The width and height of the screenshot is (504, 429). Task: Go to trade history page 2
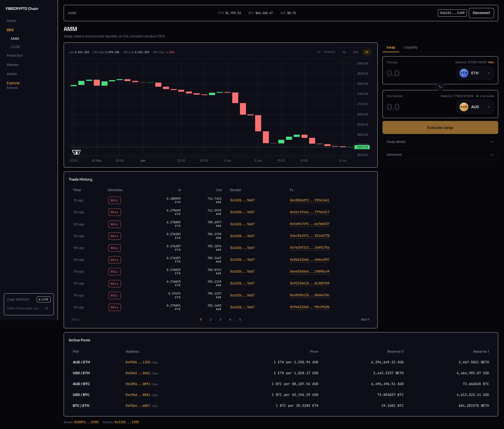click(x=210, y=320)
